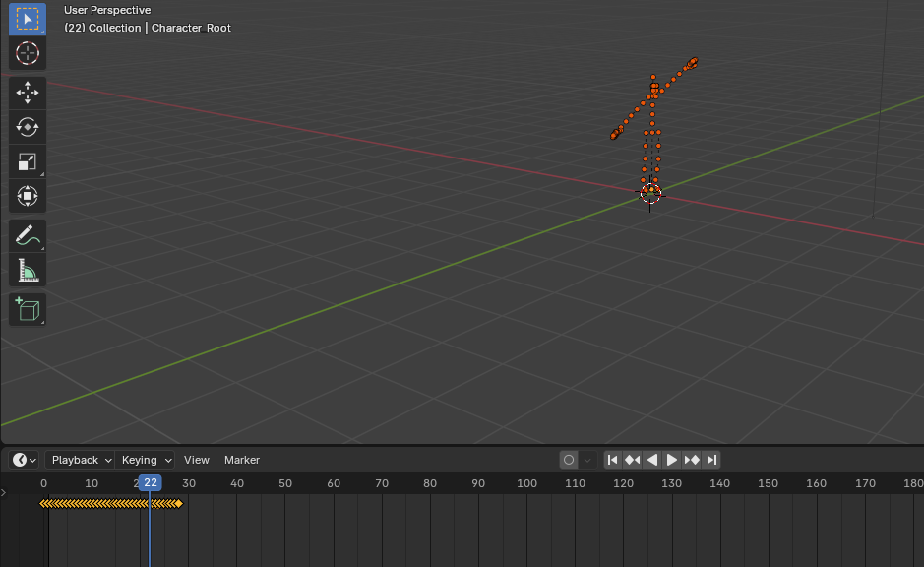Jump playback to the start frame
The image size is (924, 567).
pyautogui.click(x=612, y=459)
